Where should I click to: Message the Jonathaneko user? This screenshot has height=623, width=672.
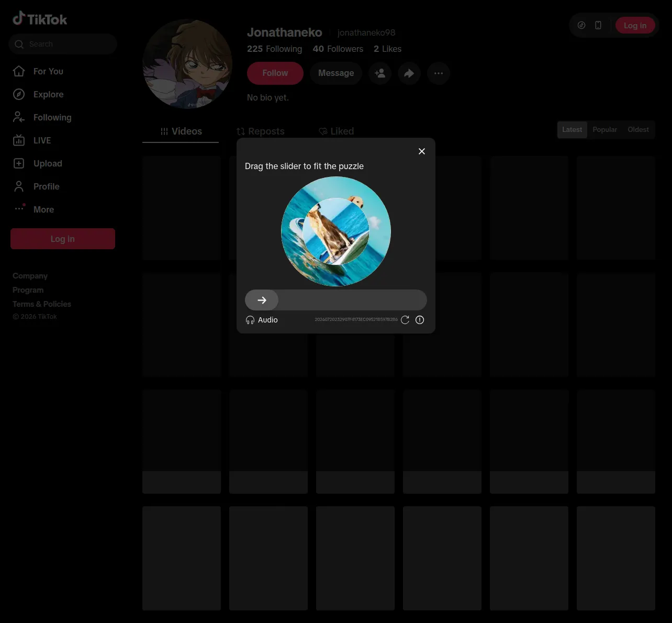click(x=336, y=73)
